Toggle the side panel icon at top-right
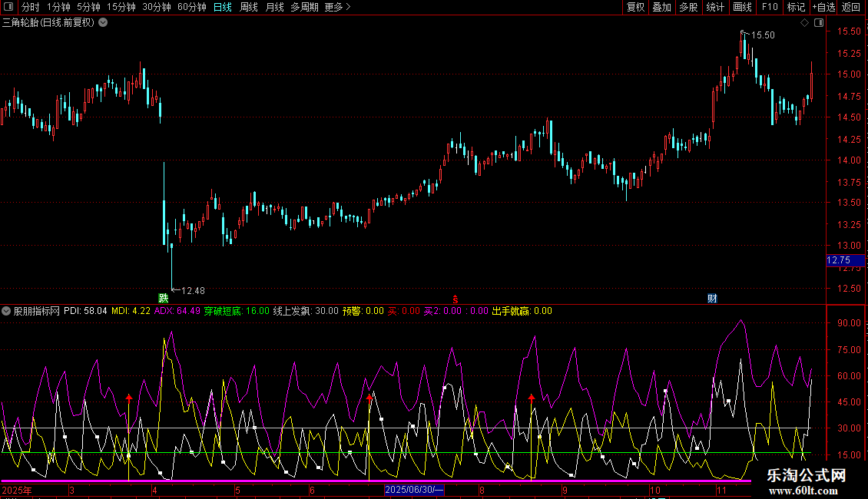868x499 pixels. [817, 23]
